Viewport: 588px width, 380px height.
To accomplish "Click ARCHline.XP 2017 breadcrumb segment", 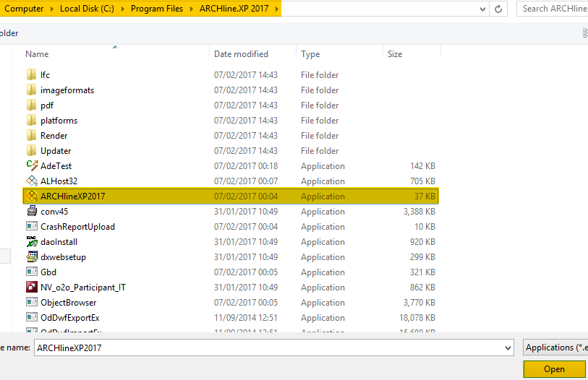I will (x=234, y=9).
